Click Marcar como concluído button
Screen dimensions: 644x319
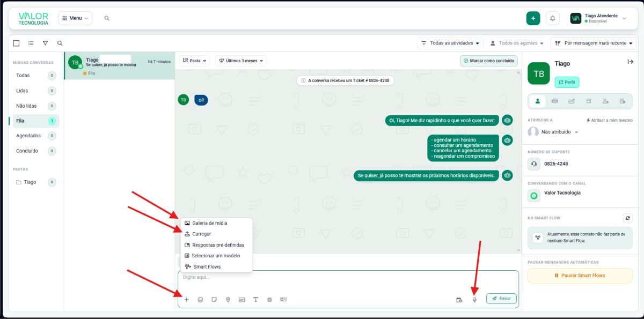(489, 61)
